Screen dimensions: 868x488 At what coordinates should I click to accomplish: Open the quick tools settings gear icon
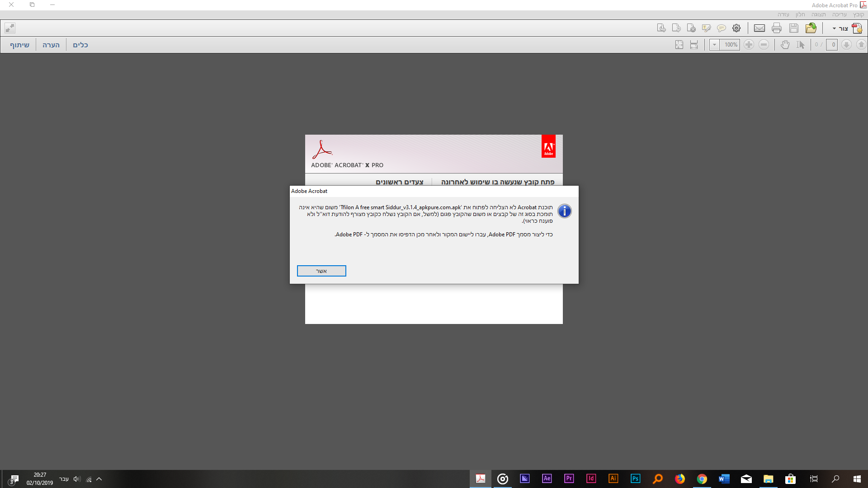pyautogui.click(x=736, y=28)
